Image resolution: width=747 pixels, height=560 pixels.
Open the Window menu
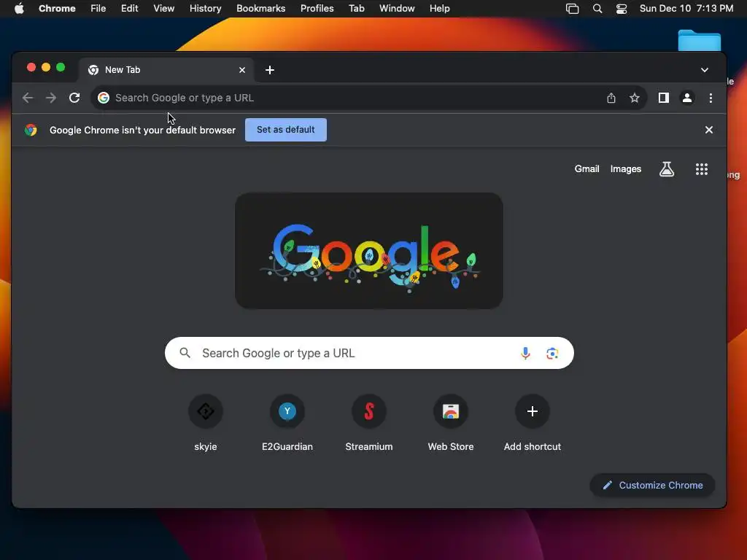(397, 9)
